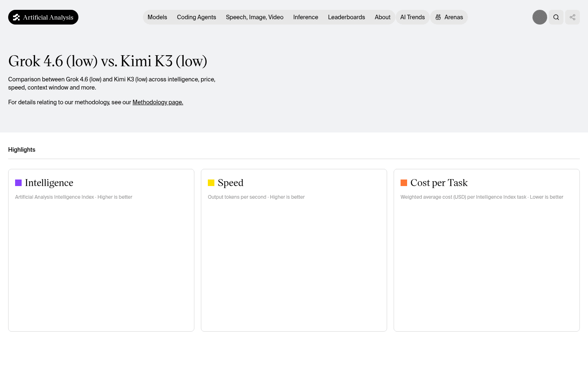Click the Artificial Analysis logo

click(x=43, y=17)
